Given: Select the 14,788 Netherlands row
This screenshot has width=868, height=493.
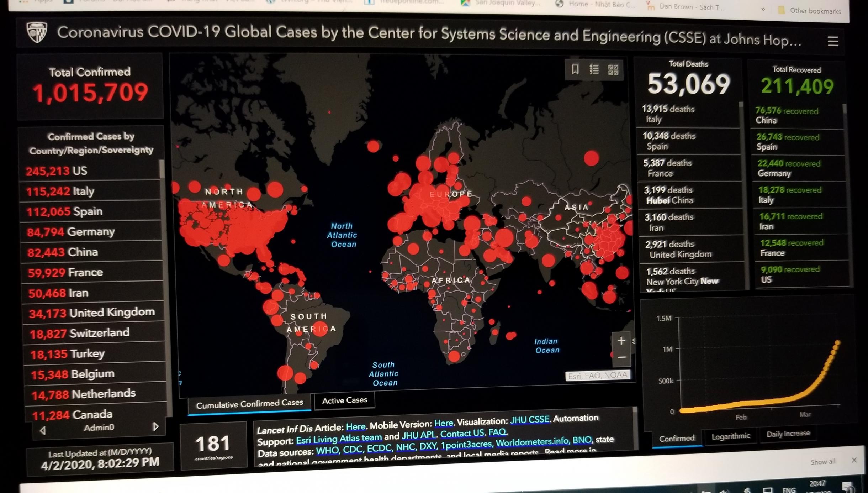Looking at the screenshot, I should [x=96, y=394].
